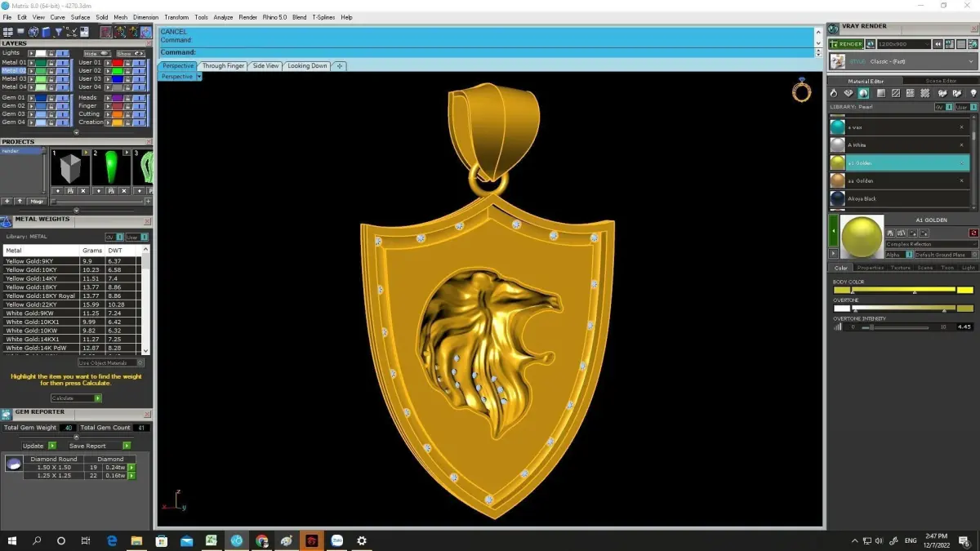Click the BODY COLOR gradient bar

903,289
